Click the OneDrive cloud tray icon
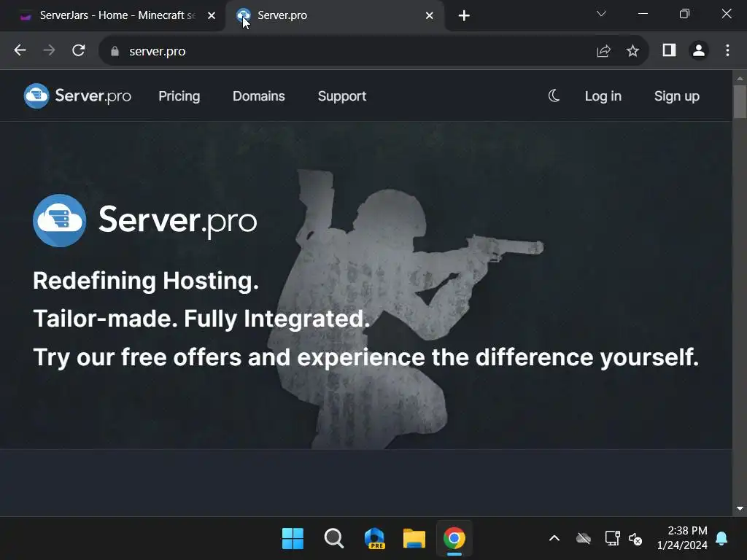Screen dimensions: 747x560 (x=583, y=539)
